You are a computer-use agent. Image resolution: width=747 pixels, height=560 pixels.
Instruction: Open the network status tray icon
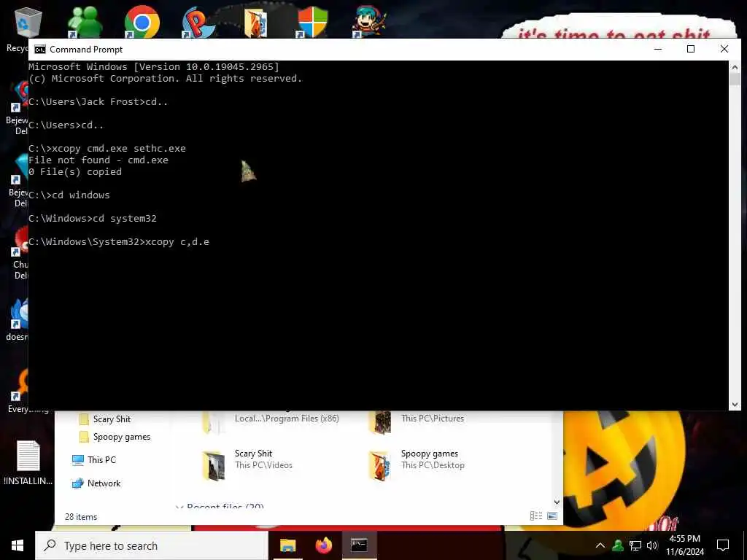(635, 545)
